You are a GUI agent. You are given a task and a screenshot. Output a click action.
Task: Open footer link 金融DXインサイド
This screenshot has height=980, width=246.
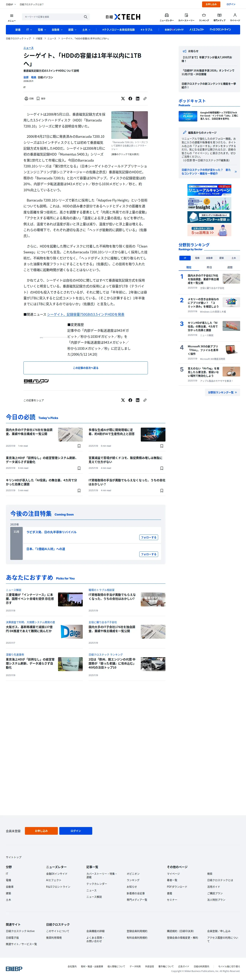(57, 874)
